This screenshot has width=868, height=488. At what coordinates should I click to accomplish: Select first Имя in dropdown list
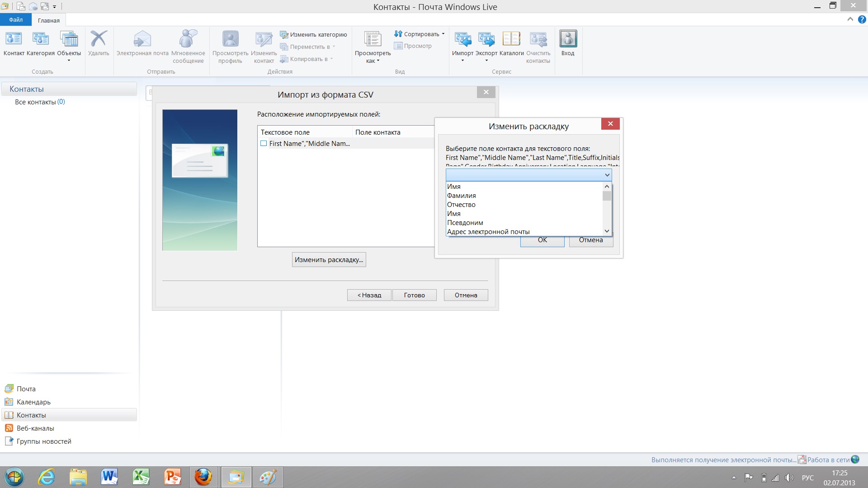tap(524, 187)
